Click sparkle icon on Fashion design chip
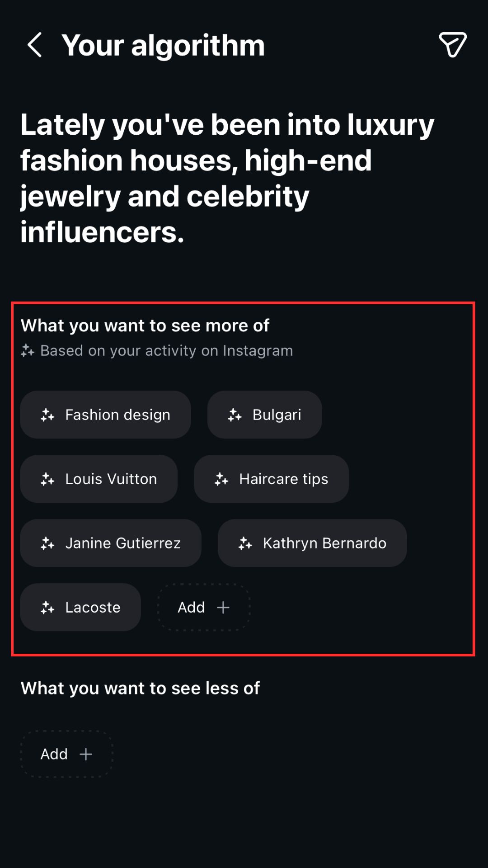The image size is (488, 868). click(47, 415)
